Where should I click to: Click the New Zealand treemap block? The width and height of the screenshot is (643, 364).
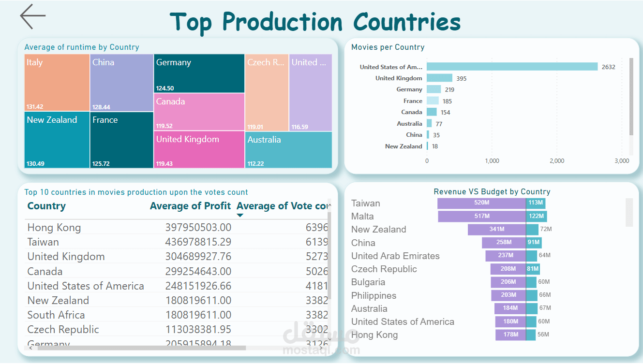click(x=57, y=140)
